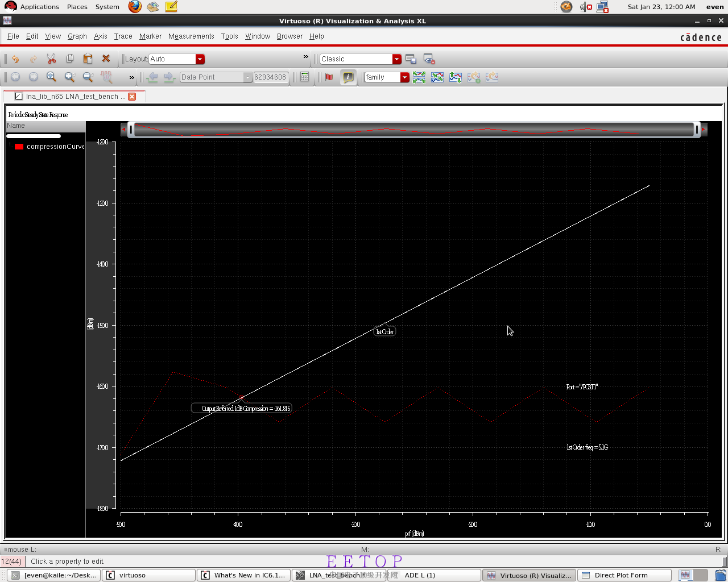Open the Measurements menu

[x=191, y=36]
